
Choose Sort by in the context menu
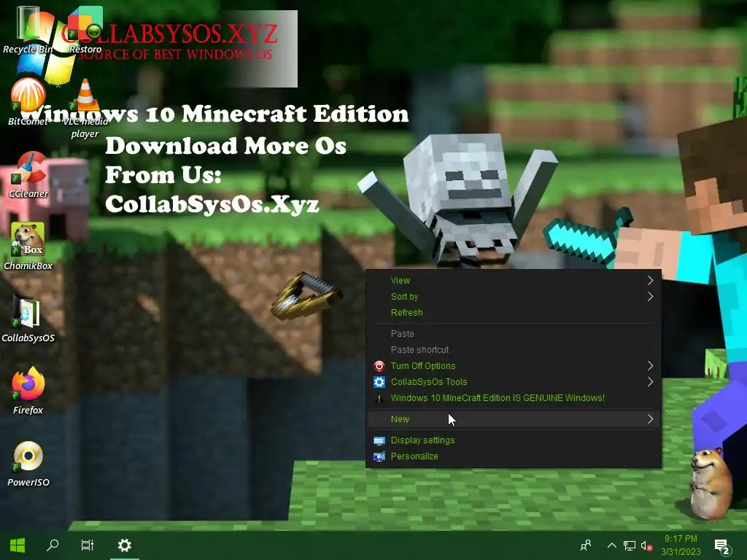click(x=514, y=297)
